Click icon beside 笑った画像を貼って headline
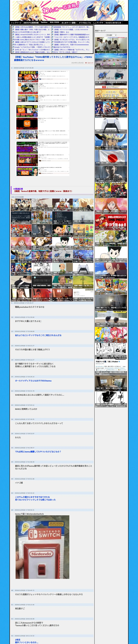 pos(13,45)
